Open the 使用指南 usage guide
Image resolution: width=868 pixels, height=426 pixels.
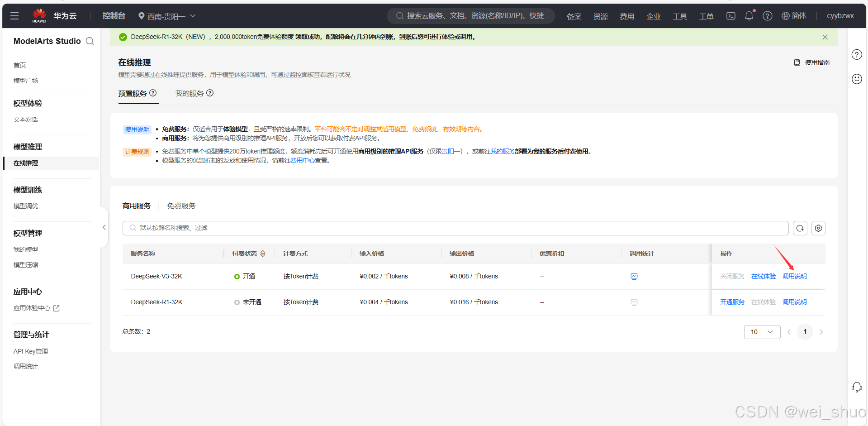point(812,62)
